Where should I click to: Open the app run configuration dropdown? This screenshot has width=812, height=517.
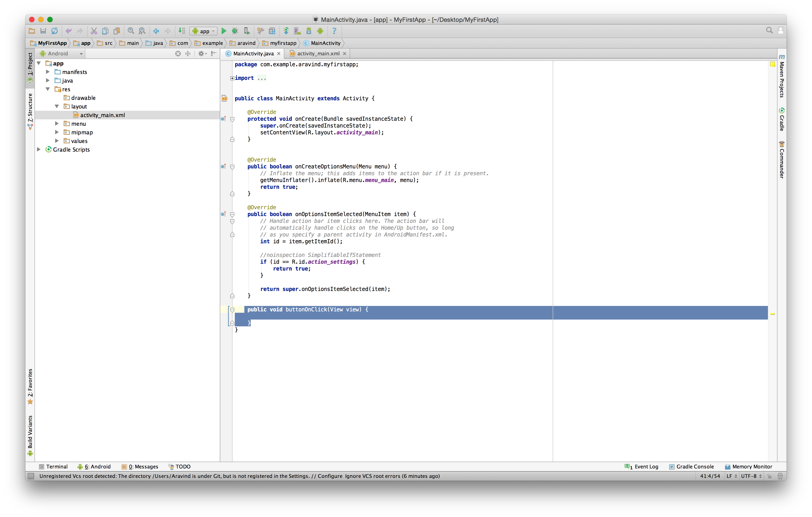[x=203, y=31]
